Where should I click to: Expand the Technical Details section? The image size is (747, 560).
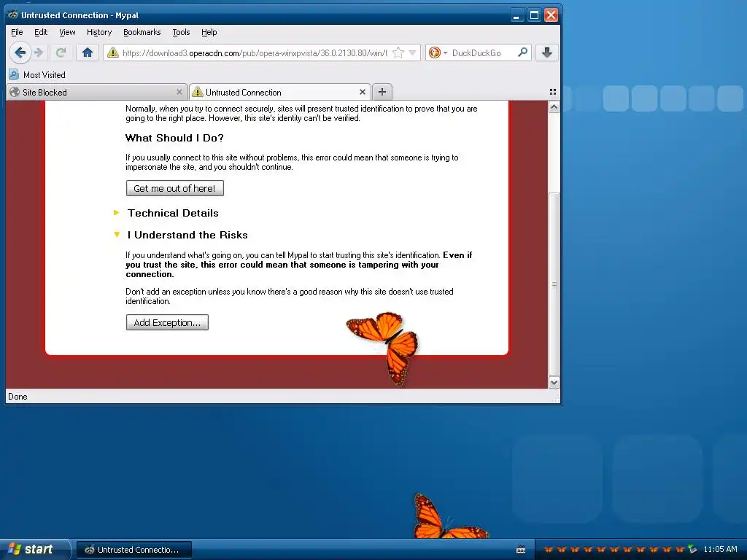pos(173,213)
